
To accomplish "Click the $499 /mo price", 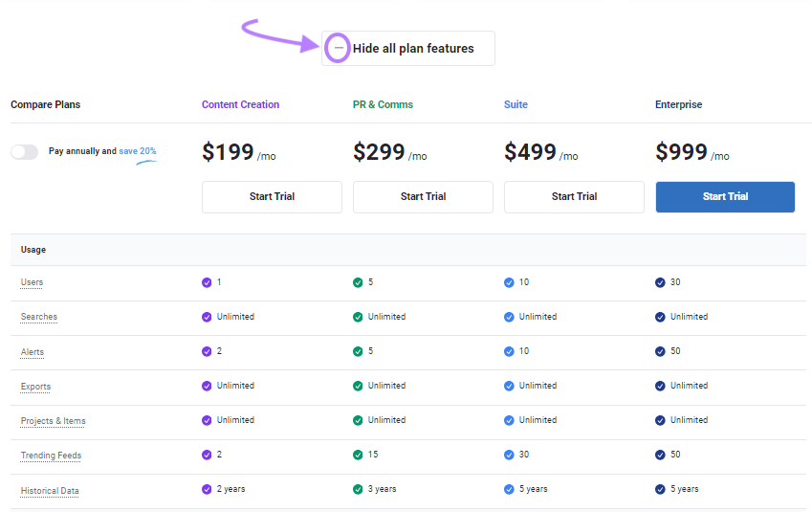I will [541, 152].
